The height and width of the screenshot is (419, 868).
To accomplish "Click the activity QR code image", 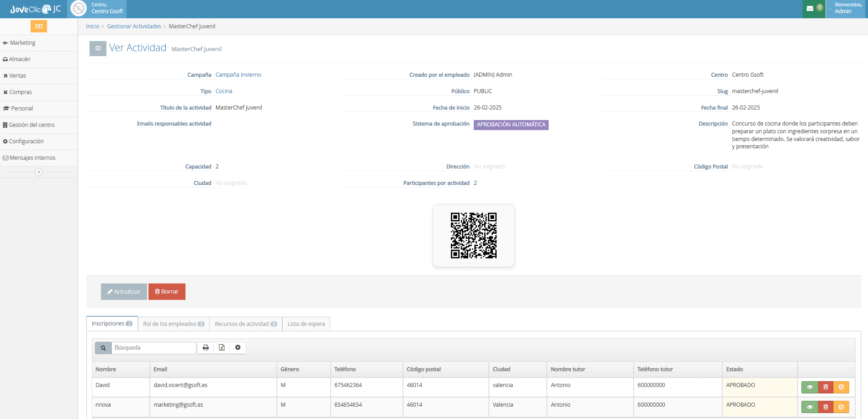I will click(x=474, y=236).
